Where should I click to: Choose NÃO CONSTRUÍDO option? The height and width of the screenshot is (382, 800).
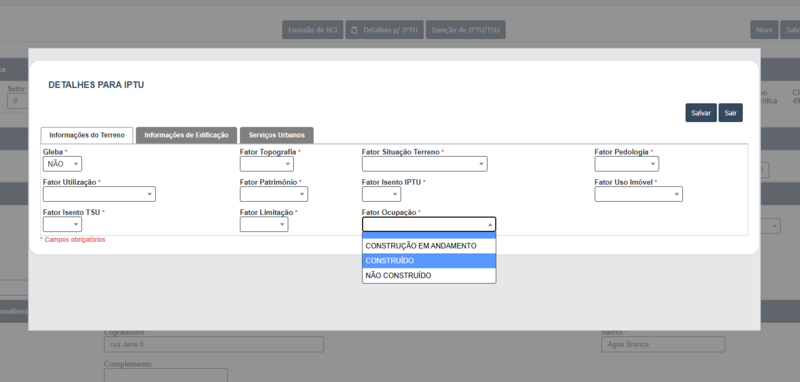429,275
